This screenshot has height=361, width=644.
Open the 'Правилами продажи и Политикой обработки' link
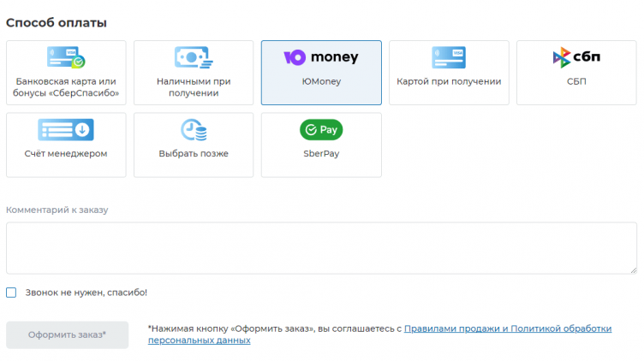click(508, 328)
